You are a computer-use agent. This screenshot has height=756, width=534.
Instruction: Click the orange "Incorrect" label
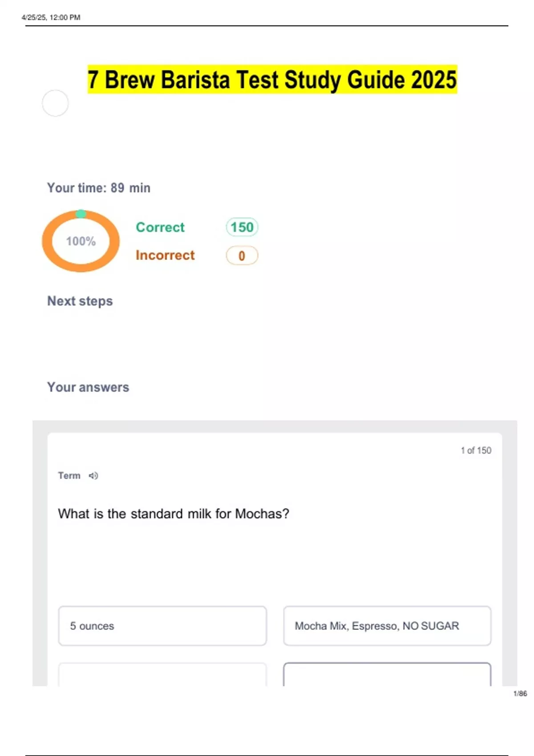(x=165, y=255)
